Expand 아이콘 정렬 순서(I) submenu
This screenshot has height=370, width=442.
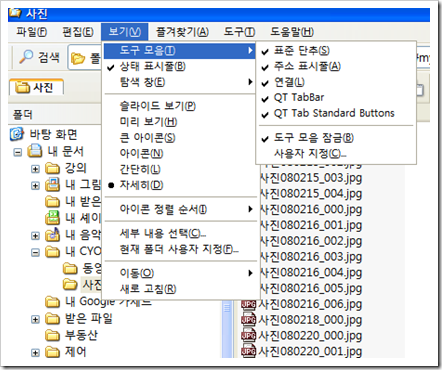point(180,209)
